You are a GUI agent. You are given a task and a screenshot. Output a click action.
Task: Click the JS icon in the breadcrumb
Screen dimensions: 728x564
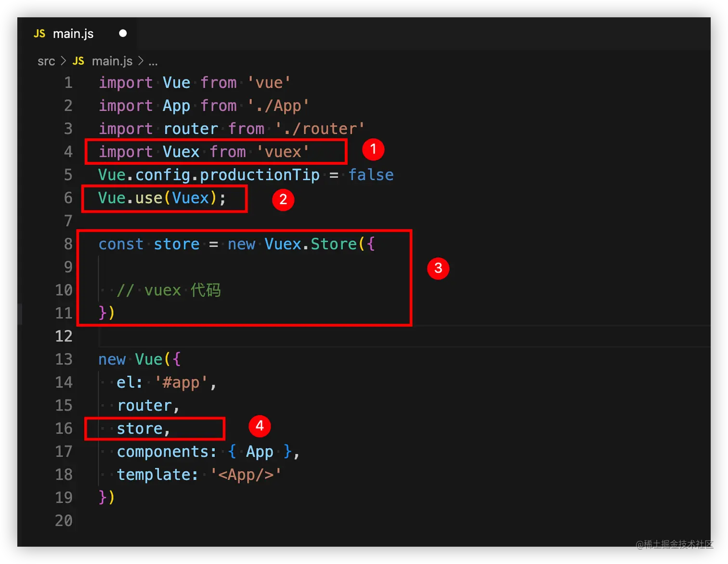(78, 61)
